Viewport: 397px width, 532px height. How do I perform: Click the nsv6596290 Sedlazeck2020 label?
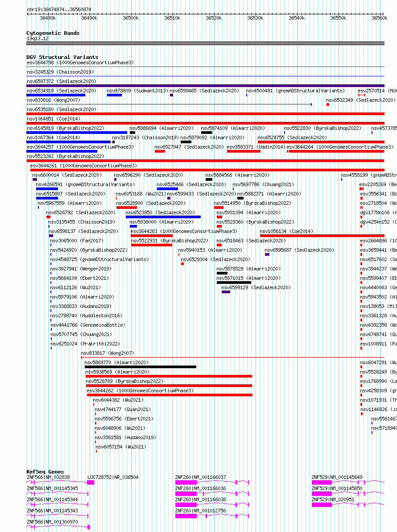(149, 175)
